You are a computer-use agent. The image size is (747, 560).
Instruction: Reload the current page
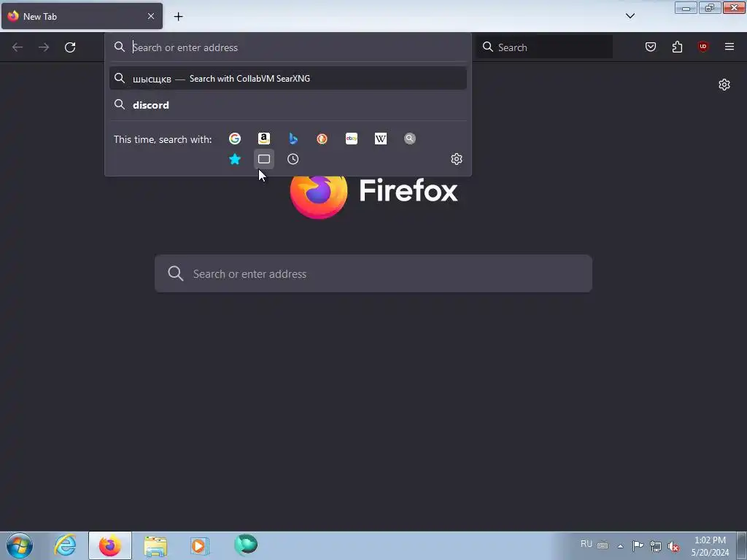pos(70,47)
